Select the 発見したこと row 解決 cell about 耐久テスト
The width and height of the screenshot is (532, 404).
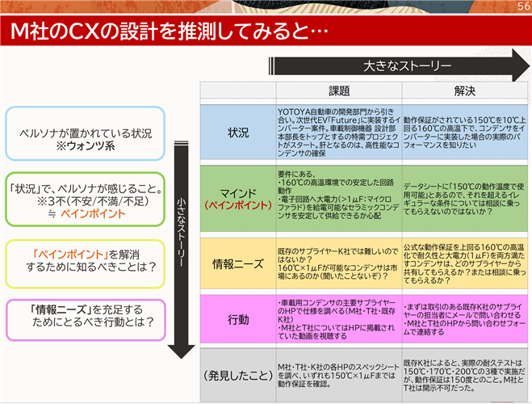465,374
